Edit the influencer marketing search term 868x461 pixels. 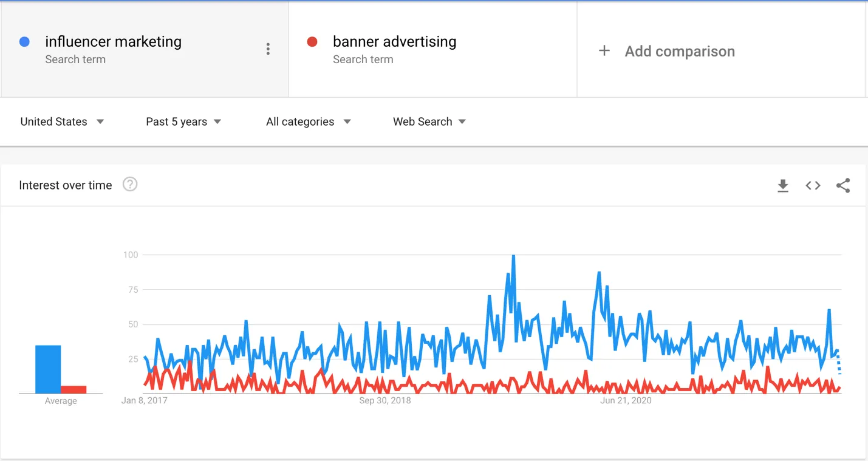click(x=113, y=42)
